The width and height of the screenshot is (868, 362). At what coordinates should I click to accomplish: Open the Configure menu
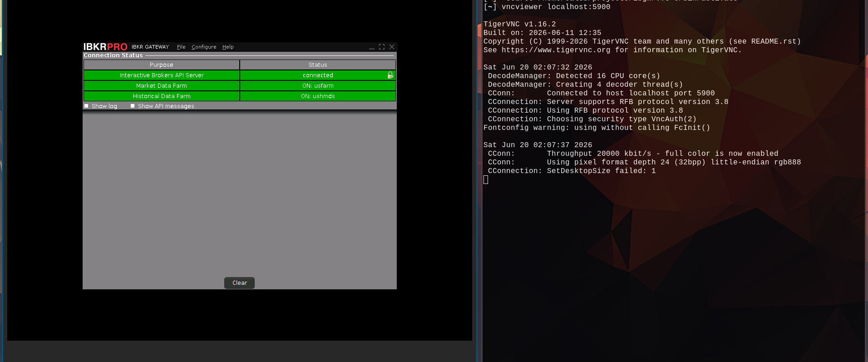(204, 47)
